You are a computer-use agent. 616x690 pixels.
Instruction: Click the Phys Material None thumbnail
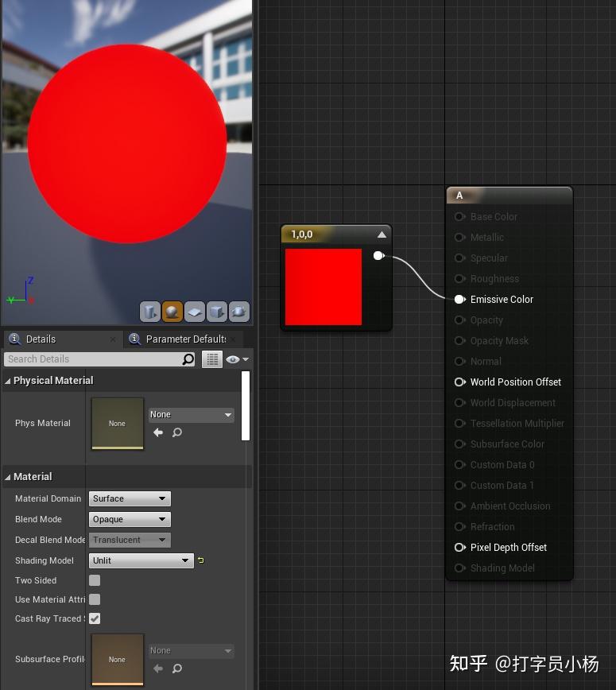click(118, 424)
